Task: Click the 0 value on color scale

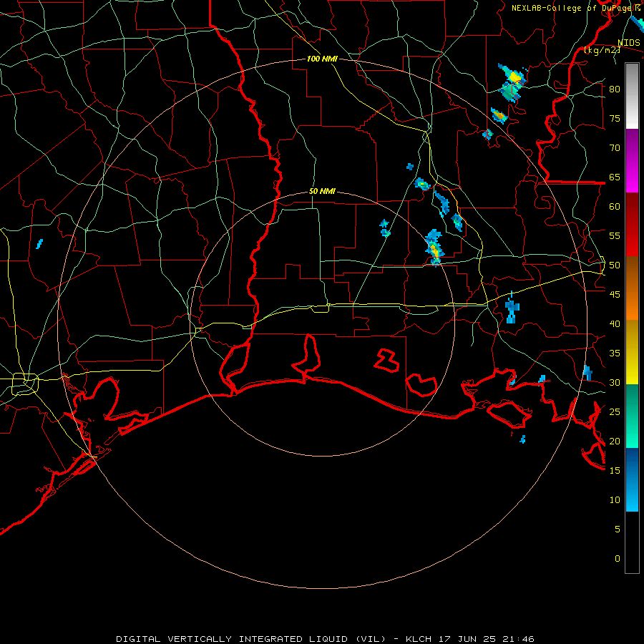Action: (x=618, y=559)
